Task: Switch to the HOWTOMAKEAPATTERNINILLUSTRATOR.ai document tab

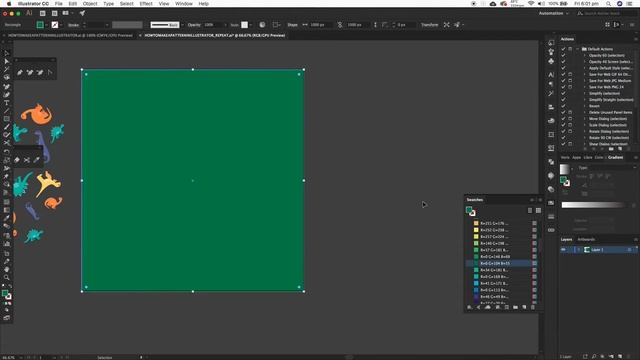Action: [x=70, y=36]
